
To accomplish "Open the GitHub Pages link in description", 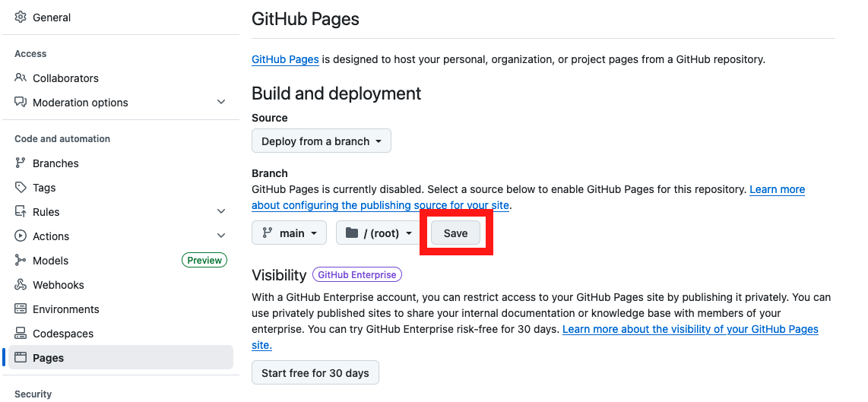I will coord(285,59).
